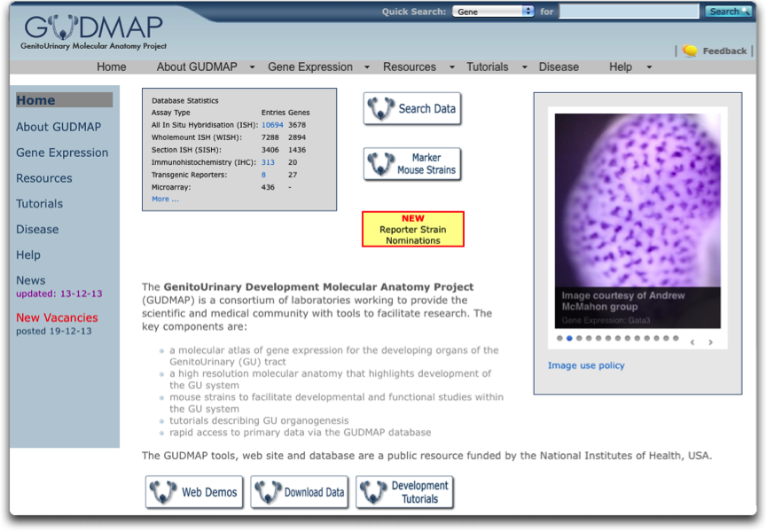Open Development Tutorials icon button
Screen dimensions: 767x532
pos(404,492)
